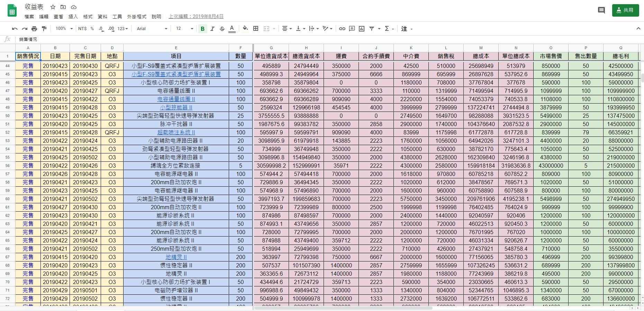Move document with the folder icon
The width and height of the screenshot is (644, 311).
[63, 7]
